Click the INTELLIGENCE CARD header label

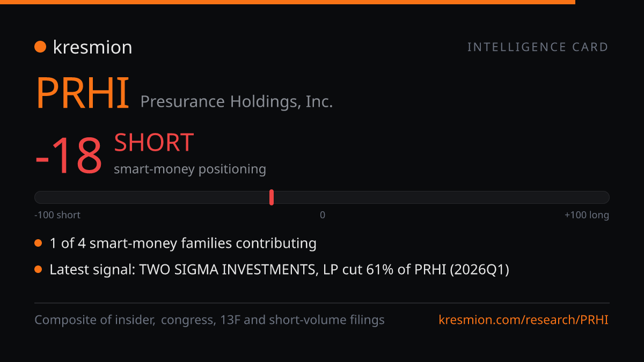[538, 47]
